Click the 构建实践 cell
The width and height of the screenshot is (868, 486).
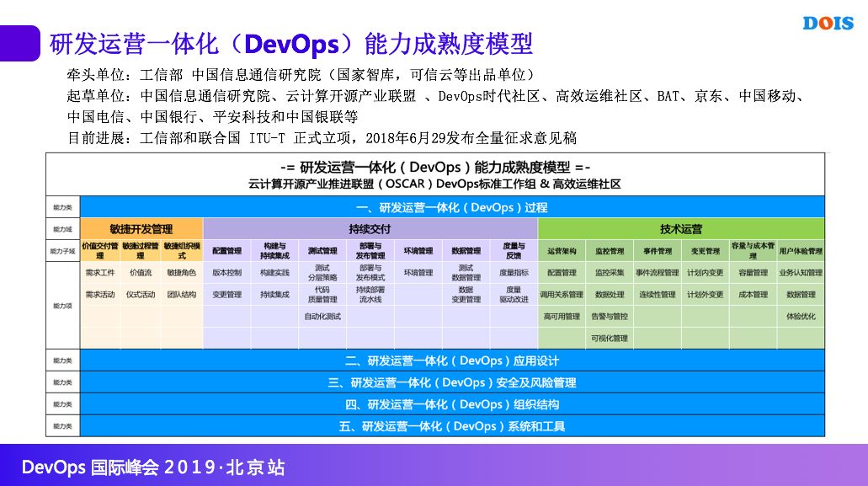tap(274, 272)
